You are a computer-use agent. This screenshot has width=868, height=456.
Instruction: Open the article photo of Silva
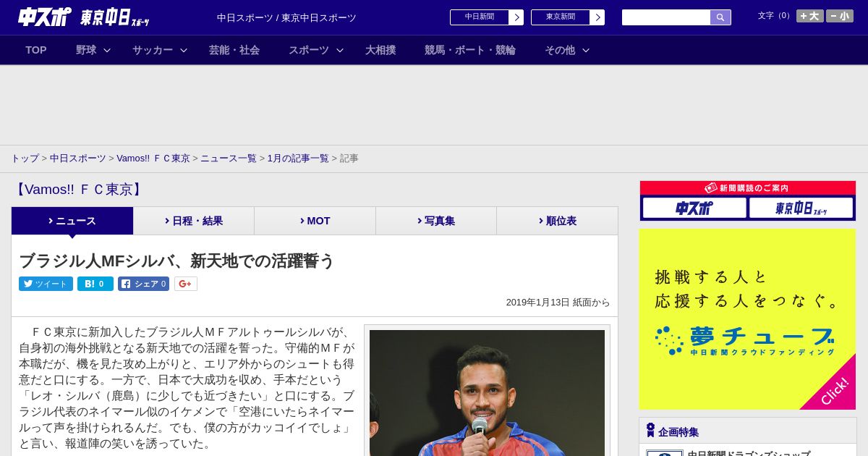[x=487, y=393]
